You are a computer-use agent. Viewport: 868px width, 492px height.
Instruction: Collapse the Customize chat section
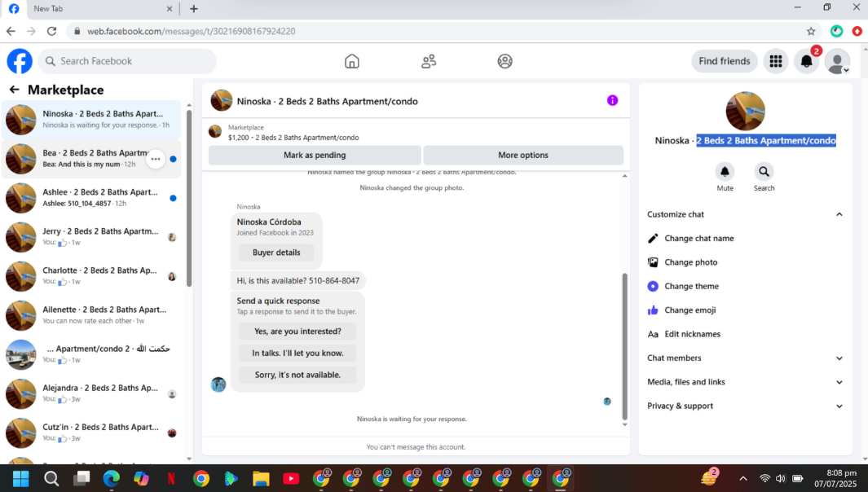click(745, 214)
